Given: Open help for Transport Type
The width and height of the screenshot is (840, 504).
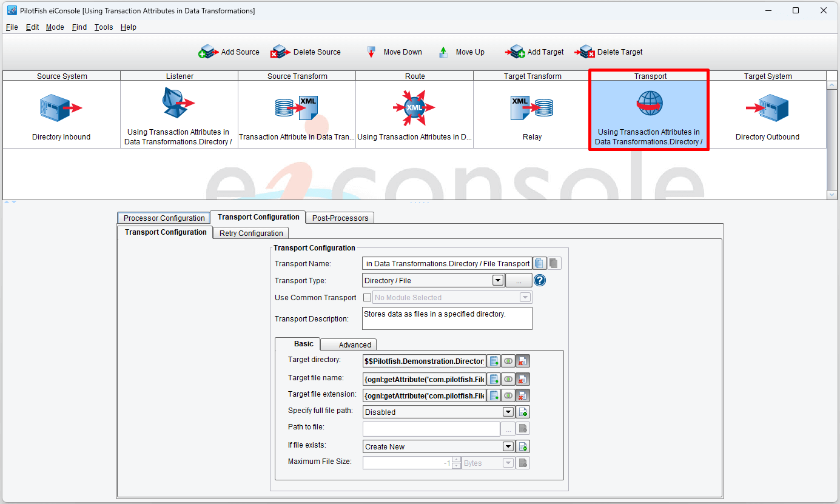Looking at the screenshot, I should tap(540, 280).
